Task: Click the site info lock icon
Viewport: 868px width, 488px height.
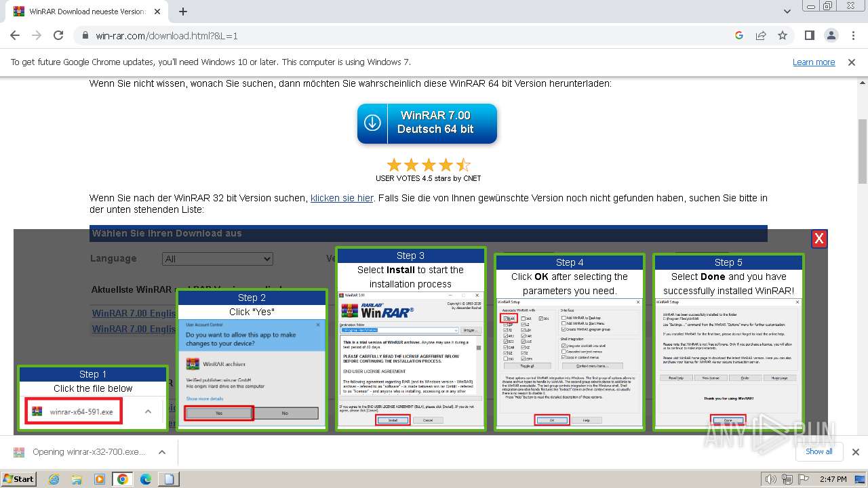Action: coord(85,35)
